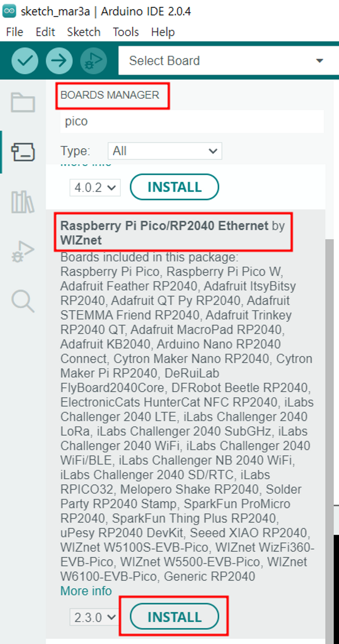Open the 4.0.2 version dropdown
Viewport: 339px width, 644px height.
tap(95, 187)
